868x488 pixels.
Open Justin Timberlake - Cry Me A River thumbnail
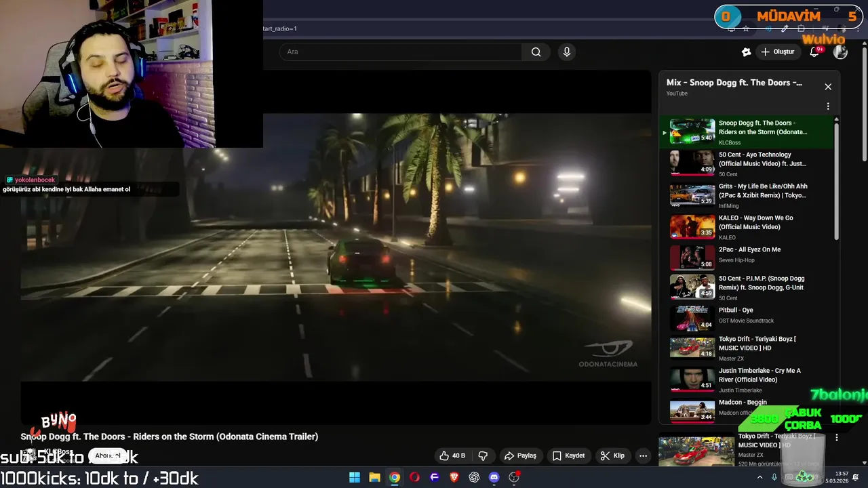(x=692, y=380)
